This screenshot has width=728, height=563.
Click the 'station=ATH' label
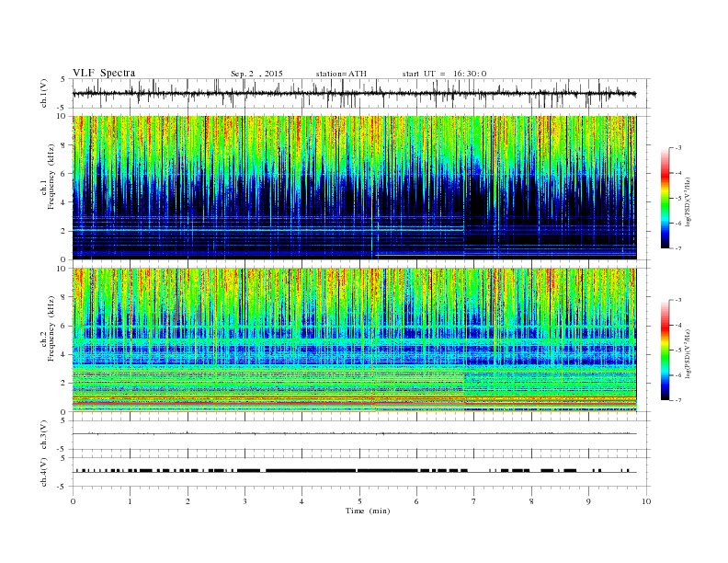341,74
